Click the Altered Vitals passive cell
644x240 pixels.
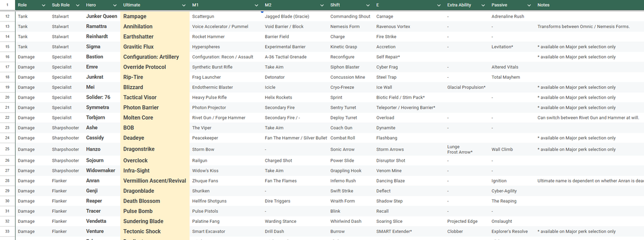point(512,67)
